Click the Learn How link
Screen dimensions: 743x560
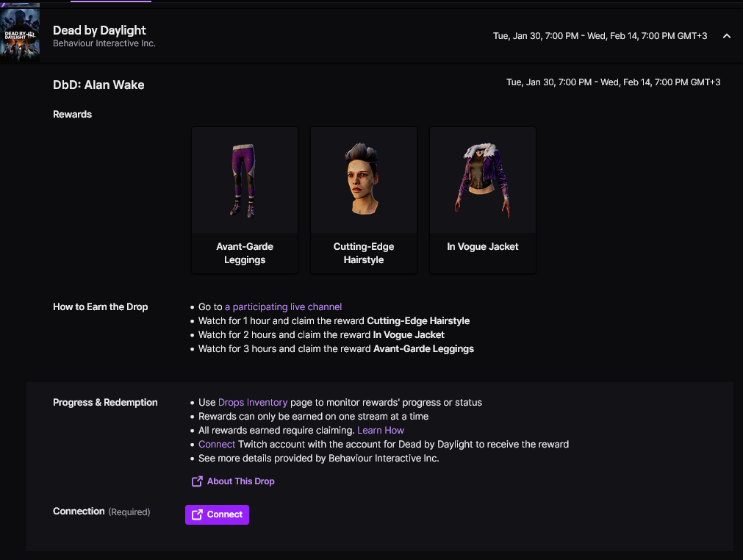[x=381, y=430]
